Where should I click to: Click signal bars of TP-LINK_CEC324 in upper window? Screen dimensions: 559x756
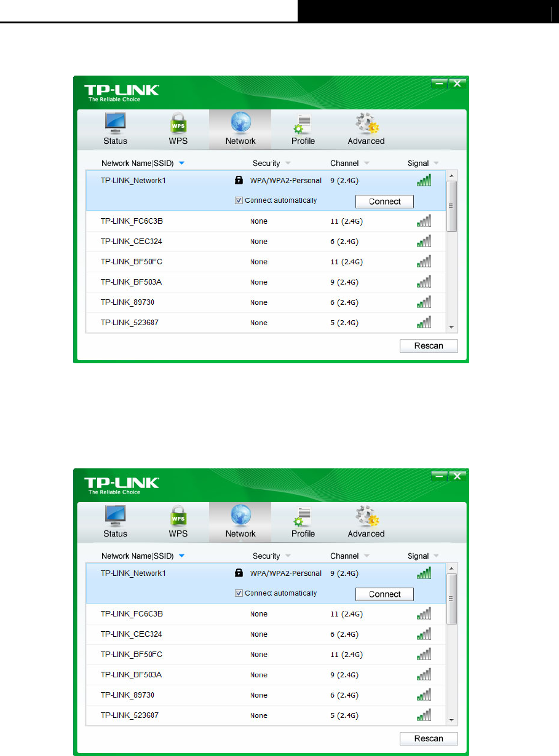pyautogui.click(x=424, y=241)
